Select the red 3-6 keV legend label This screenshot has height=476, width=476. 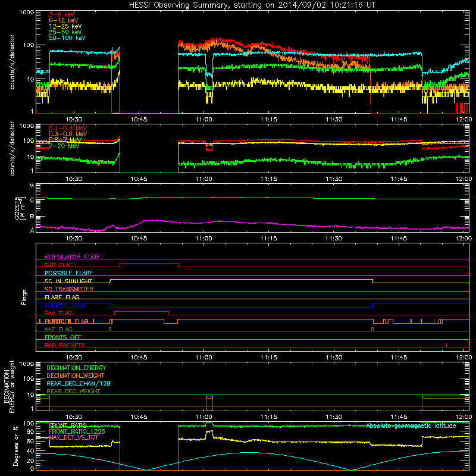[61, 14]
